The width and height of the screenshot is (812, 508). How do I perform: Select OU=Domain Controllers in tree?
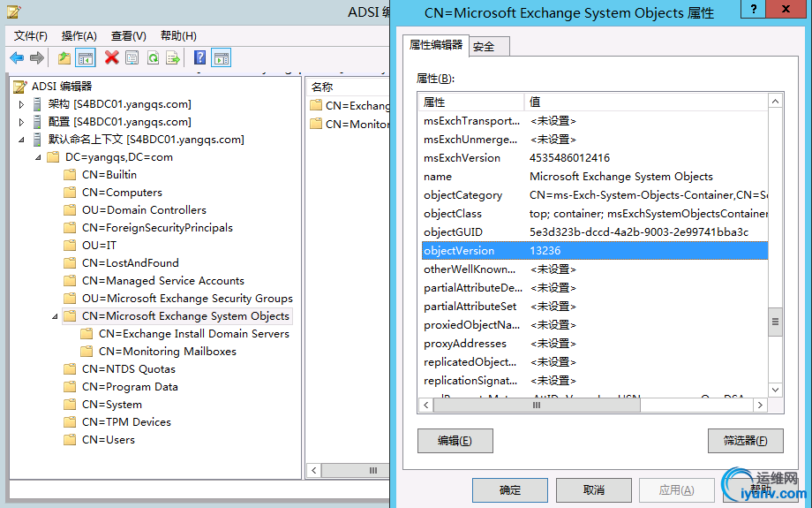coord(144,210)
